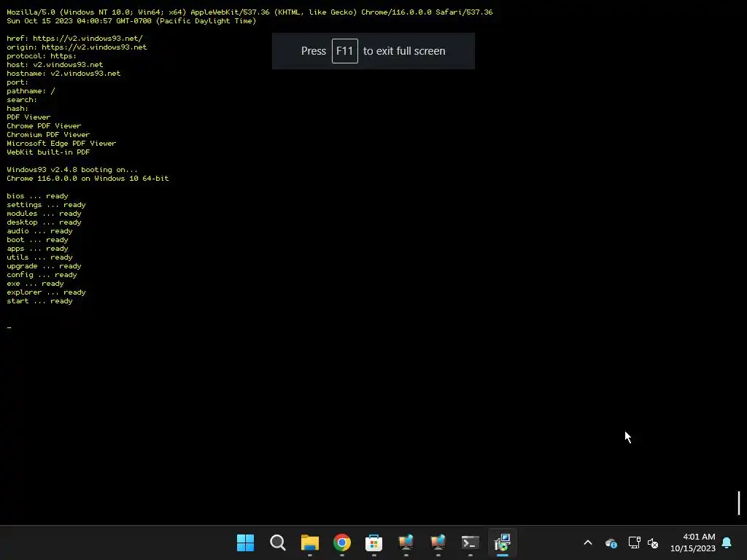Click the 'href: https://v2.windows93.net/' line

pos(75,38)
